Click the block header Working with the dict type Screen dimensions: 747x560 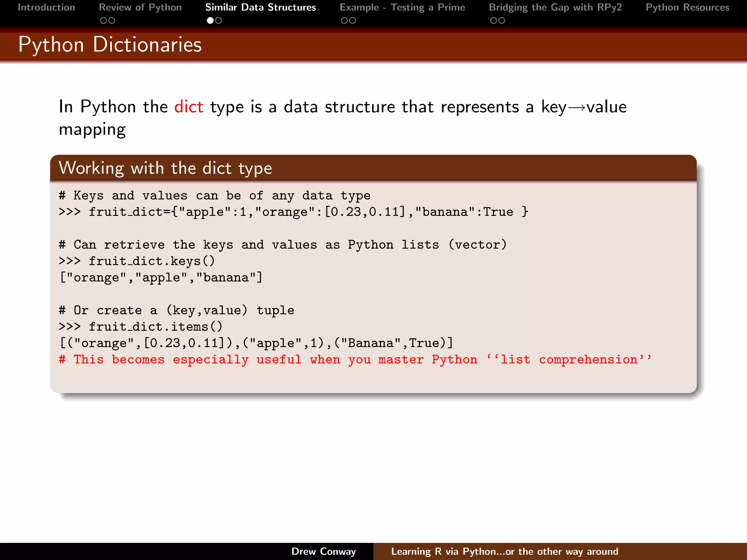tap(165, 168)
